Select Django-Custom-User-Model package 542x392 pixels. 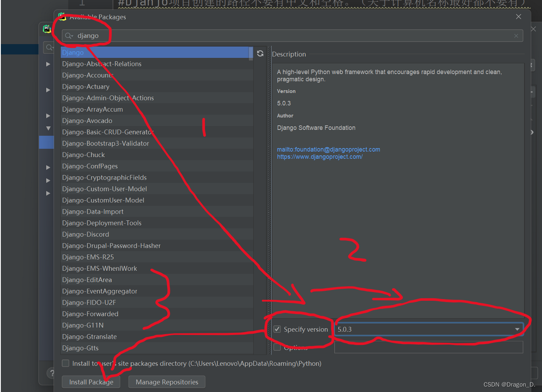(x=157, y=189)
